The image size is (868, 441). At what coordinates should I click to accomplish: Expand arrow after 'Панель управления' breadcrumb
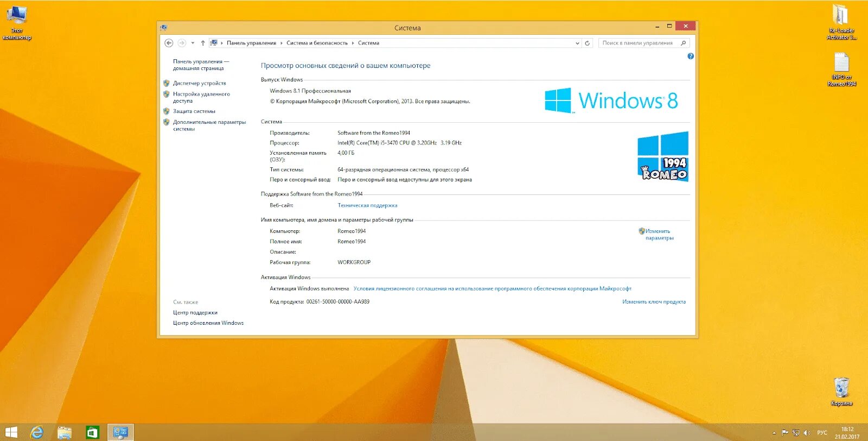click(281, 43)
